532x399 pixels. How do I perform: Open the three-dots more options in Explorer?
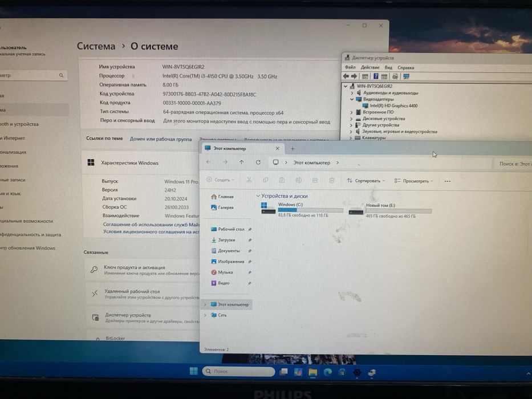coord(448,181)
